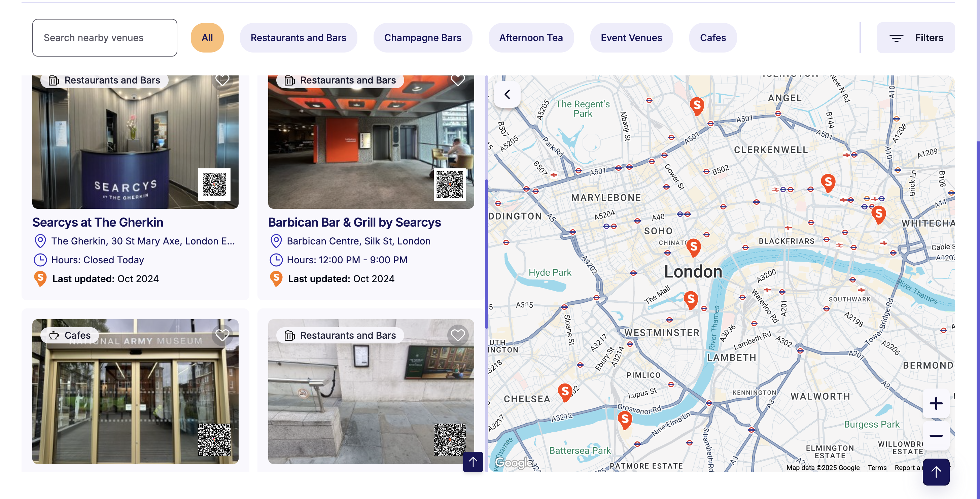Click QR code on National Army Museum photo
The height and width of the screenshot is (499, 980).
[x=214, y=440]
